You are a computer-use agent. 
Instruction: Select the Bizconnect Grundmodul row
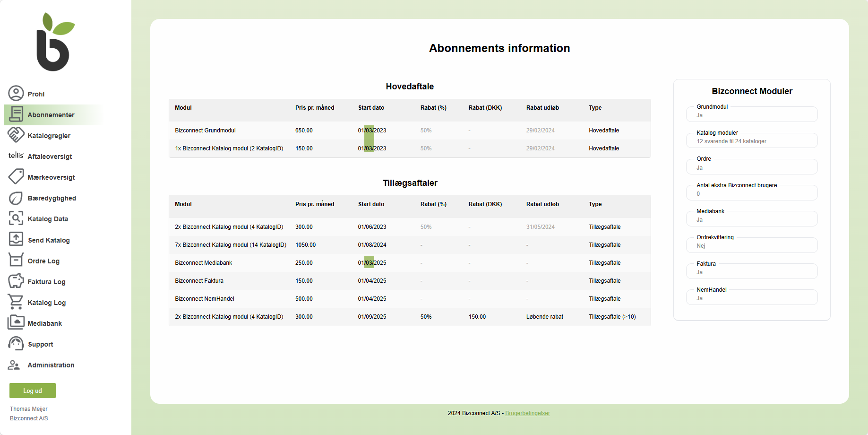(410, 130)
